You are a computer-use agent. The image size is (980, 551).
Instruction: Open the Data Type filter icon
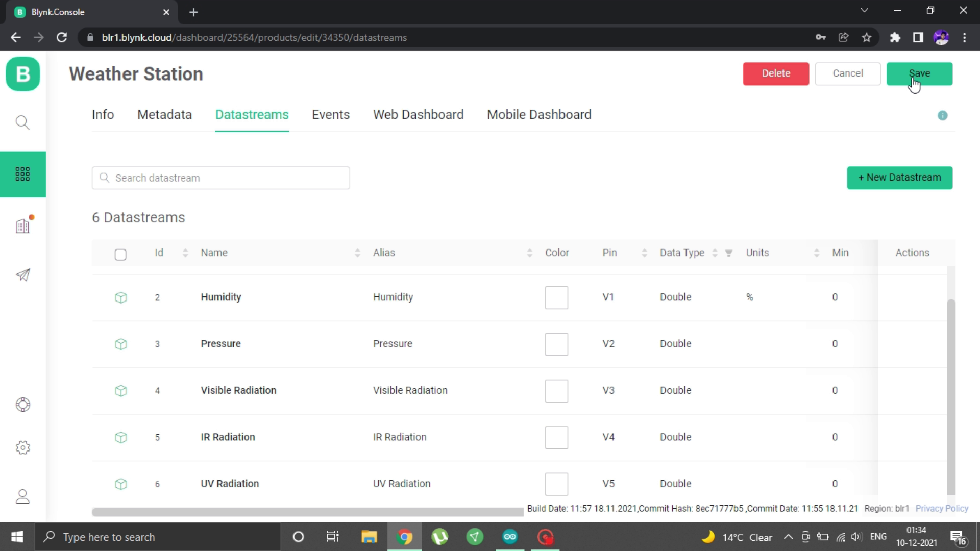(729, 253)
